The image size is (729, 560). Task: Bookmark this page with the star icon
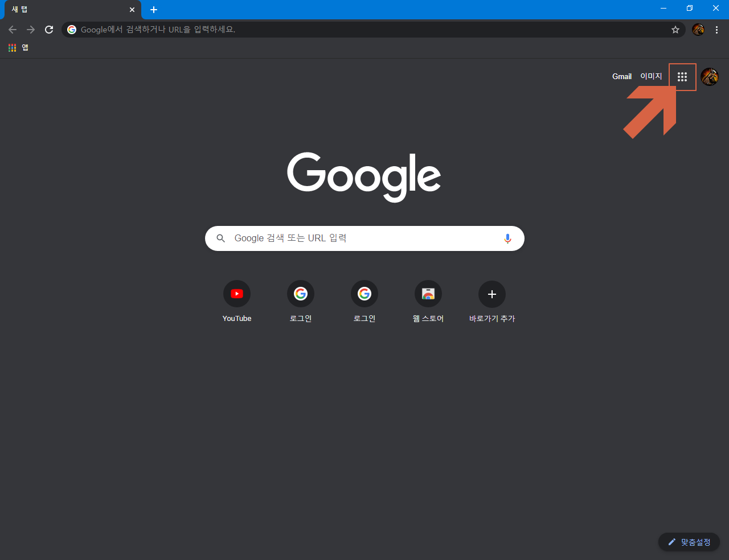tap(675, 30)
